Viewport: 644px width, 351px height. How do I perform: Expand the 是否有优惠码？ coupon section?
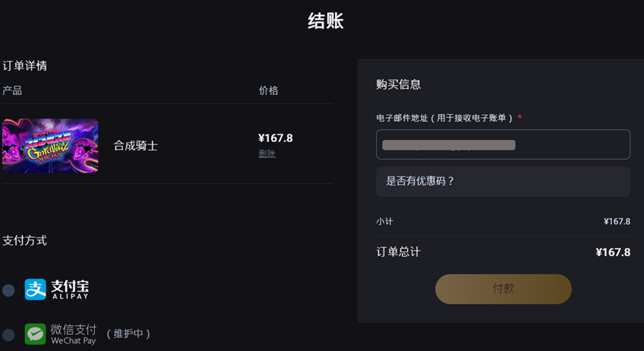503,182
